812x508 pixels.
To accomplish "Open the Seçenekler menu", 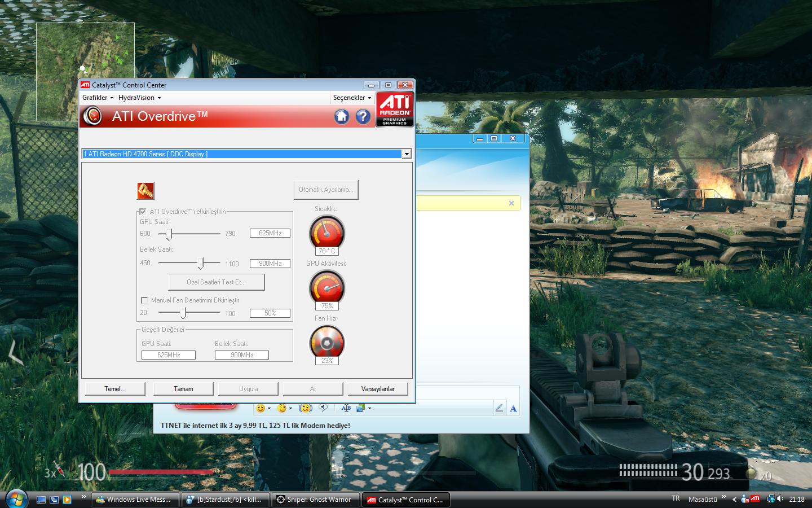I will 352,98.
